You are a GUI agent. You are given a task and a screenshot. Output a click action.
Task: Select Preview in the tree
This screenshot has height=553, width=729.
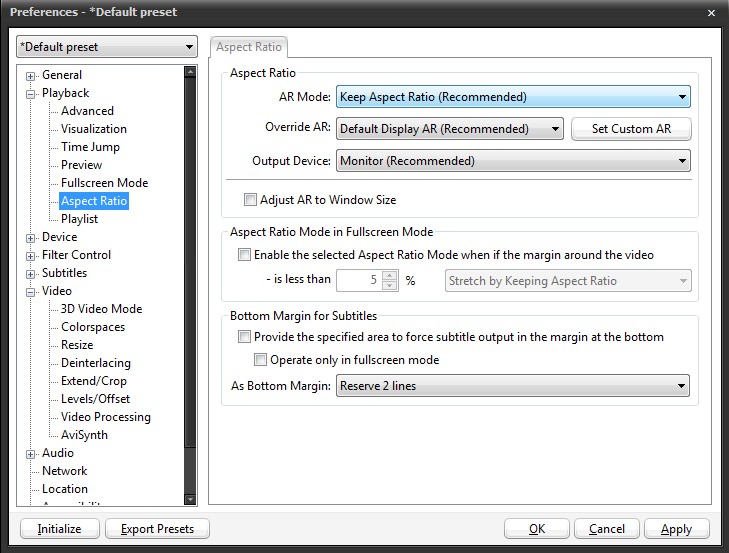point(81,165)
